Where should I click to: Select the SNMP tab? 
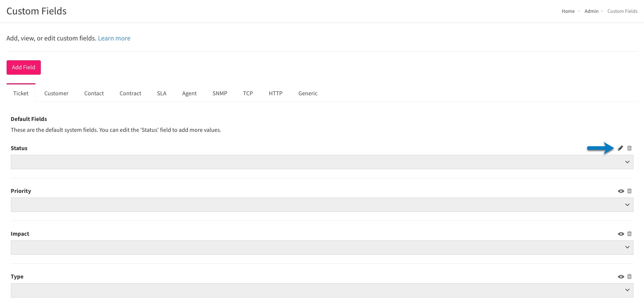click(220, 93)
